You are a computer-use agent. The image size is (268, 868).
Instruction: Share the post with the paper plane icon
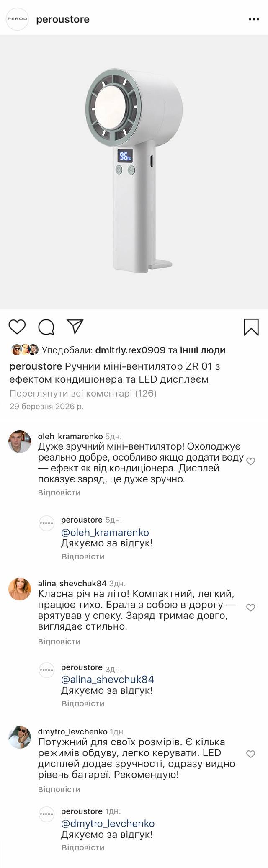pyautogui.click(x=75, y=327)
